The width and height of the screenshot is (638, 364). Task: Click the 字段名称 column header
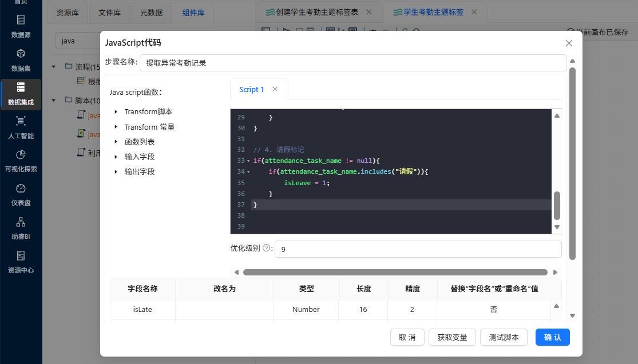(x=142, y=289)
